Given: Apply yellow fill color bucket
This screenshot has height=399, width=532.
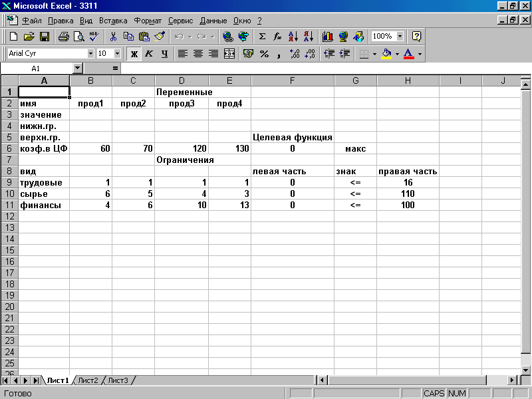Looking at the screenshot, I should [x=387, y=54].
